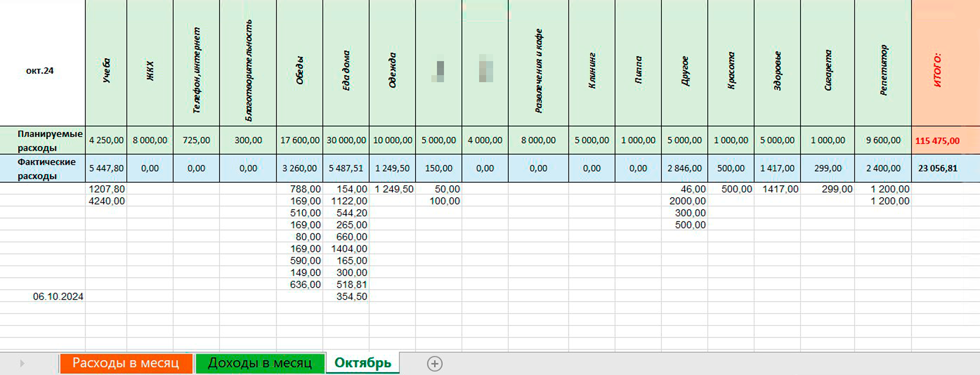The image size is (980, 375).
Task: Select planned value 4 250,00
Action: click(106, 140)
